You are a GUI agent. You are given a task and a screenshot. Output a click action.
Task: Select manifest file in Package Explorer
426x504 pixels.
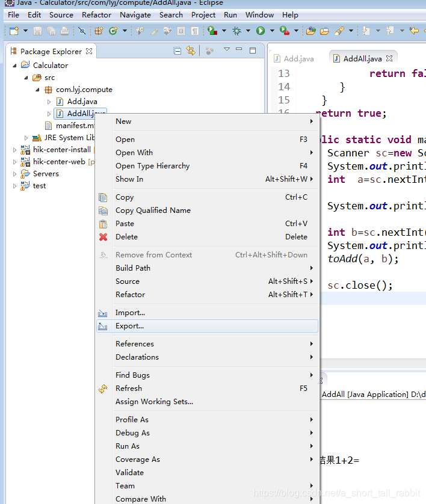point(70,126)
